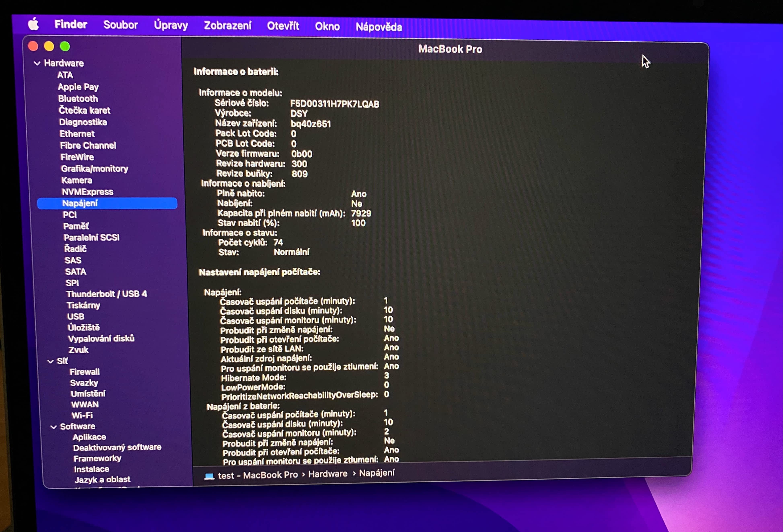
Task: Click the red close window button
Action: click(x=33, y=46)
